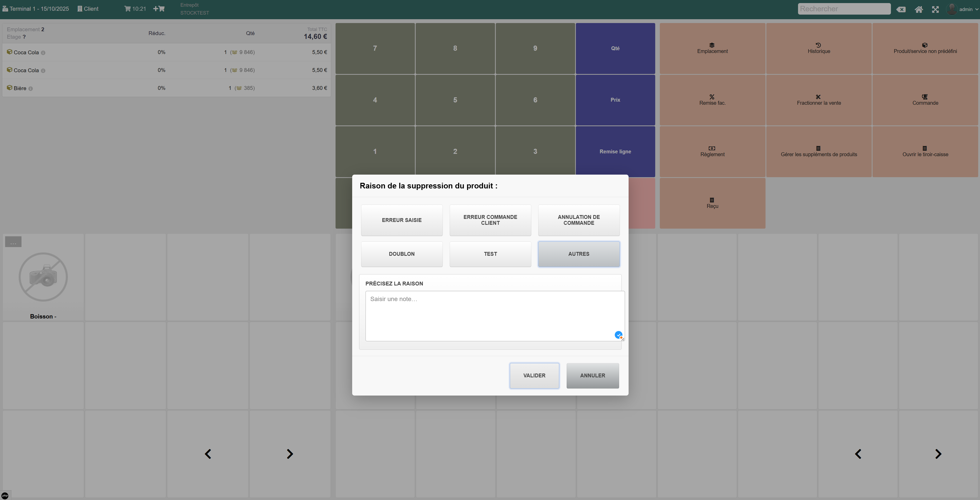980x500 pixels.
Task: Select the ERREUR SAISIE reason
Action: [x=401, y=220]
